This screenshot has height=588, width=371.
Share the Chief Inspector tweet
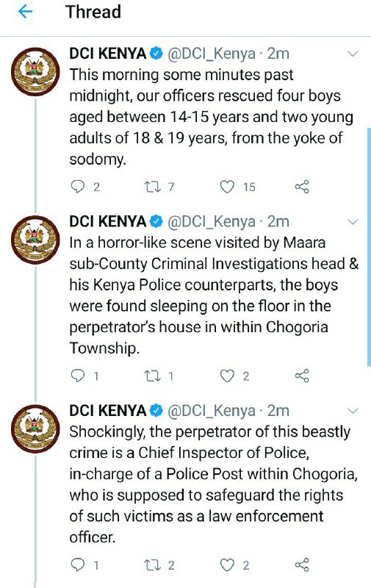pyautogui.click(x=302, y=564)
